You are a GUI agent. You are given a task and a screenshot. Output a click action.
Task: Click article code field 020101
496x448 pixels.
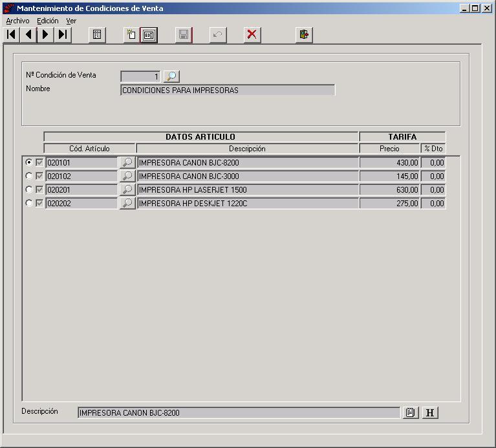(81, 162)
